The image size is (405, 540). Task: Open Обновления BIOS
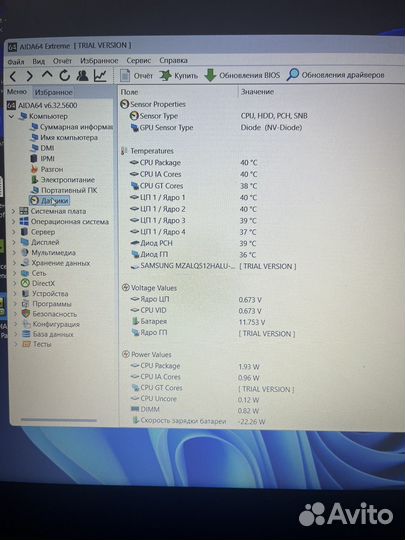point(242,75)
